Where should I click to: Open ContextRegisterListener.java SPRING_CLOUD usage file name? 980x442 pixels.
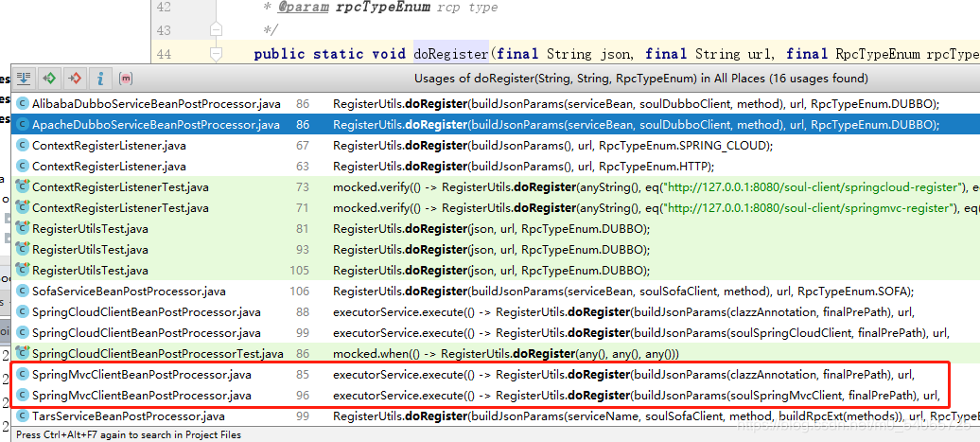pos(109,146)
